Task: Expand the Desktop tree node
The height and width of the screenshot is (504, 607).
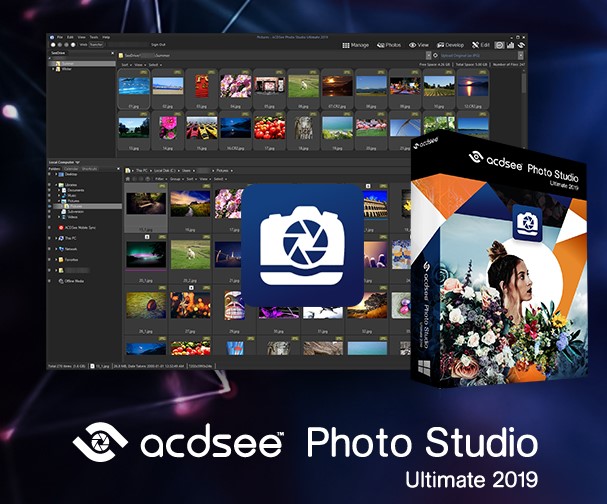Action: point(56,175)
